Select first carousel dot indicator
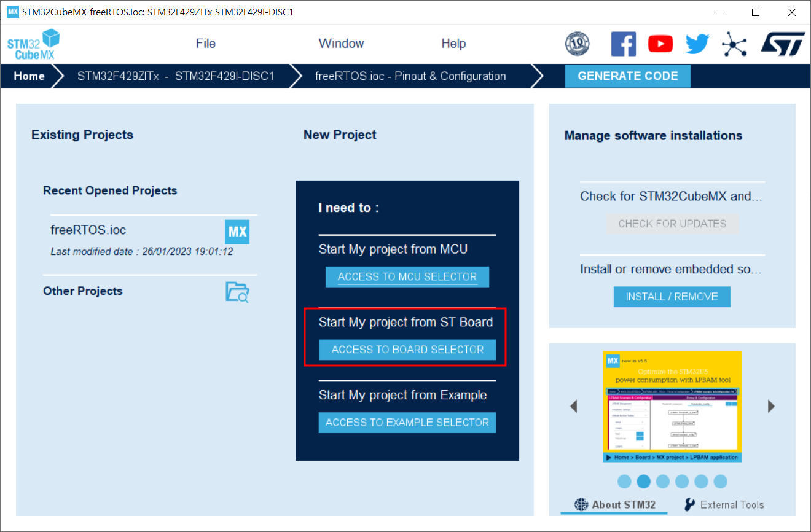Image resolution: width=811 pixels, height=532 pixels. 624,481
